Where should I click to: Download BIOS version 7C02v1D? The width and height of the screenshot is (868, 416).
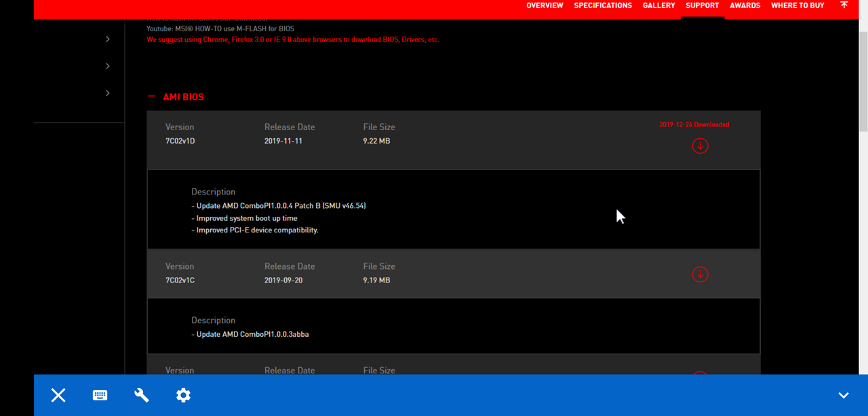[x=700, y=146]
